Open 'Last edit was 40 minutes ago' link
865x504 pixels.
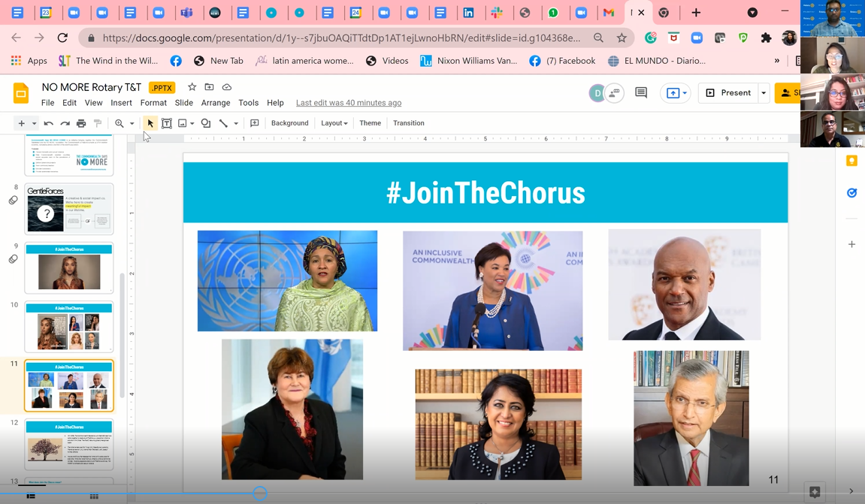click(x=348, y=103)
